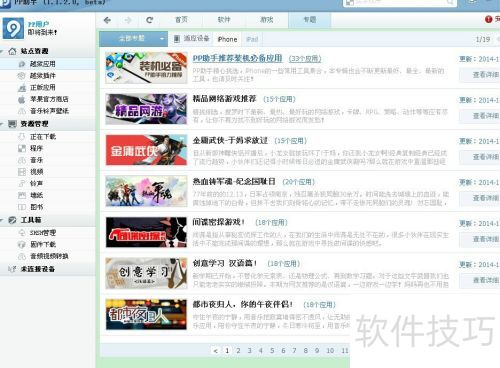Click the 资源管理 monitor icon
This screenshot has width=500, height=368.
pos(12,124)
